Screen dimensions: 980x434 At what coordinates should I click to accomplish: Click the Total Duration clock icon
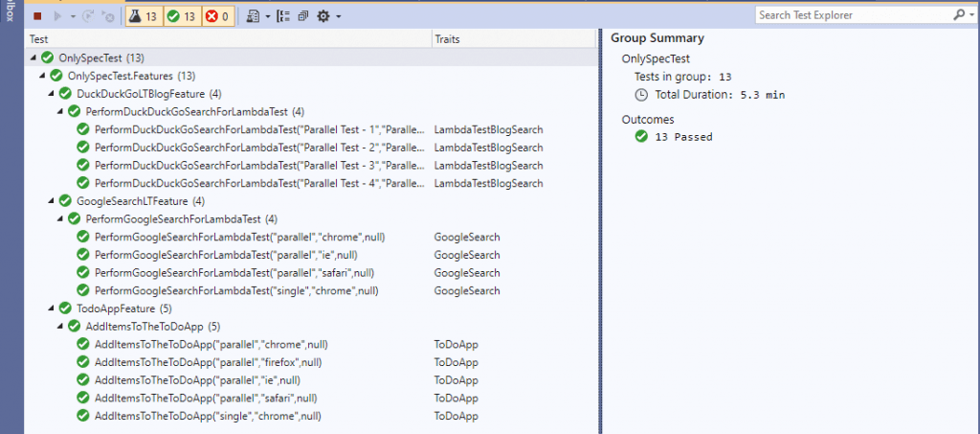click(x=641, y=95)
